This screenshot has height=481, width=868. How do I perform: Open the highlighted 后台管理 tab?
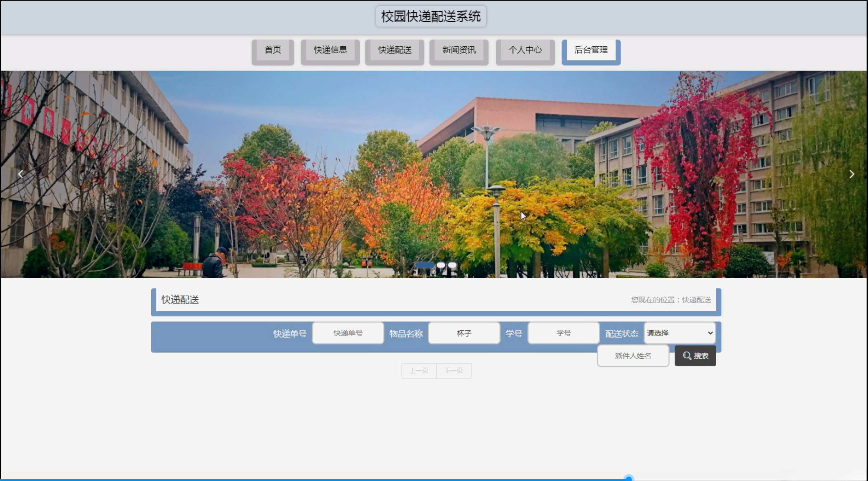(591, 50)
